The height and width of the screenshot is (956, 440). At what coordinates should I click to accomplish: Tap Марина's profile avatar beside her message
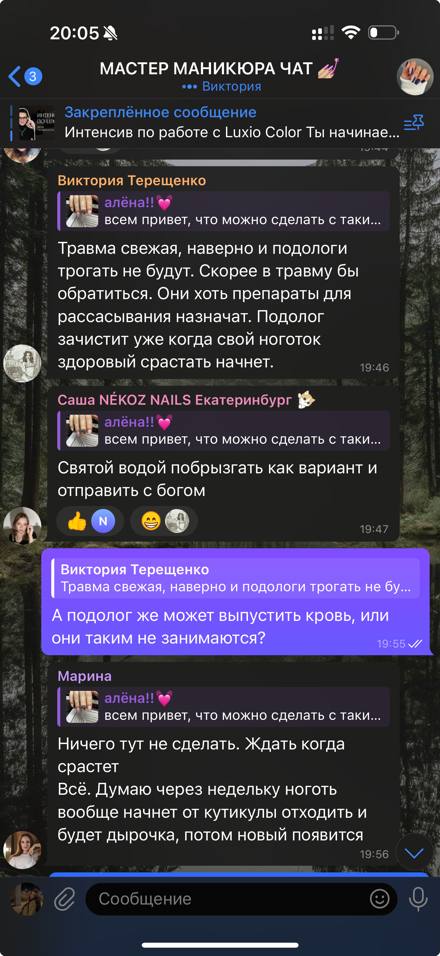point(22,849)
